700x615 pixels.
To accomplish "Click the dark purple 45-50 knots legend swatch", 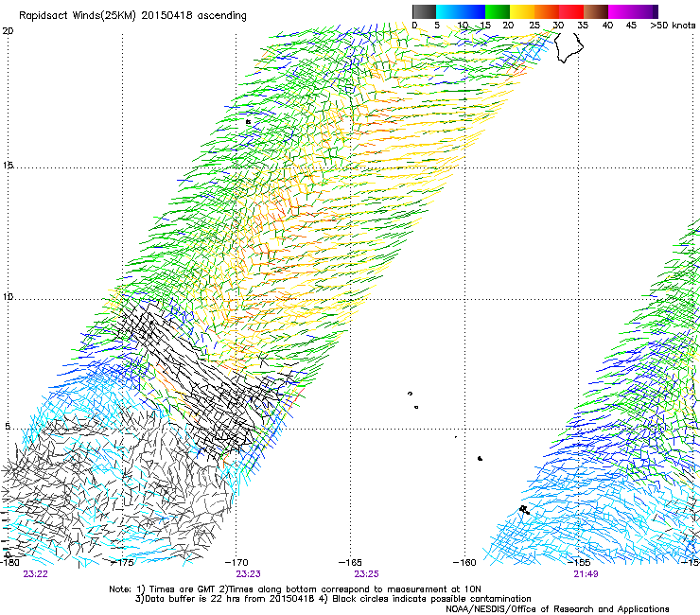I will point(645,11).
